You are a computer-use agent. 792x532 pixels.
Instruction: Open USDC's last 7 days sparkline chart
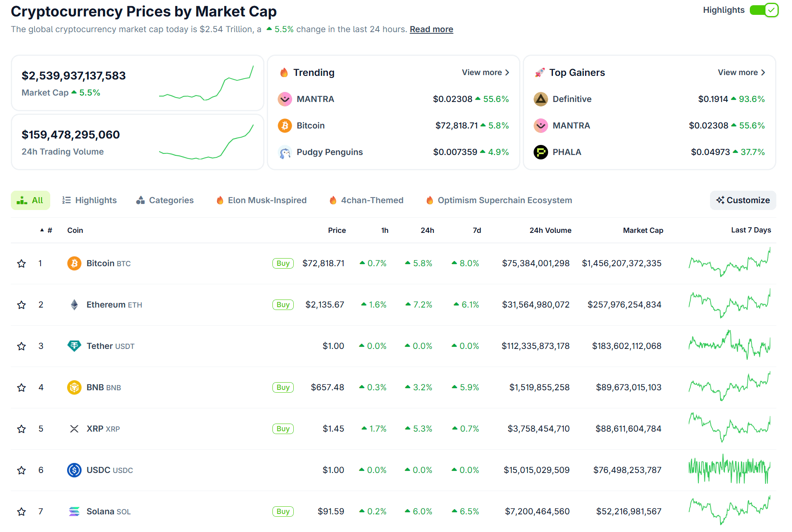(729, 469)
